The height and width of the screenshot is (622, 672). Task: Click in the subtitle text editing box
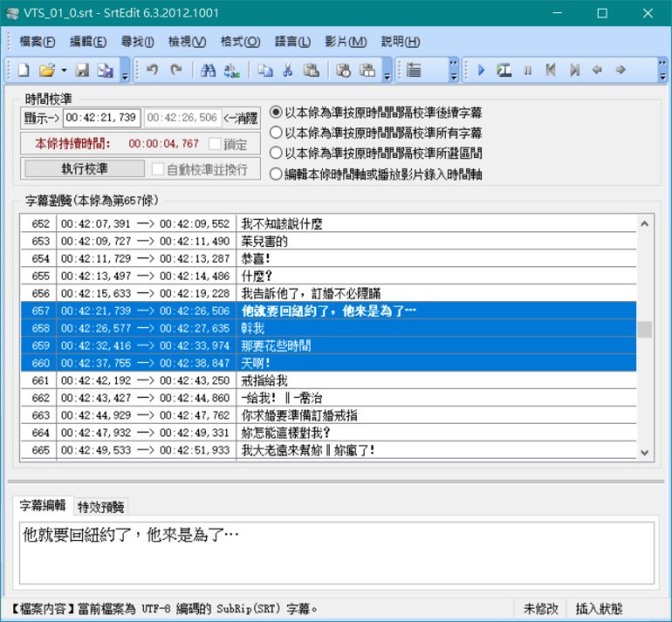pos(336,552)
